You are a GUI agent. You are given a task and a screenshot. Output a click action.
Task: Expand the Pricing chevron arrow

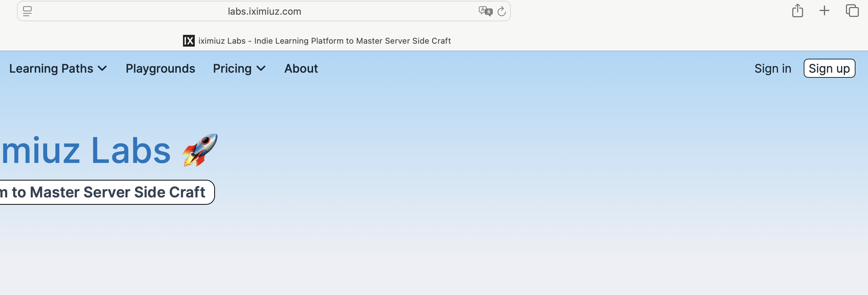pyautogui.click(x=261, y=69)
